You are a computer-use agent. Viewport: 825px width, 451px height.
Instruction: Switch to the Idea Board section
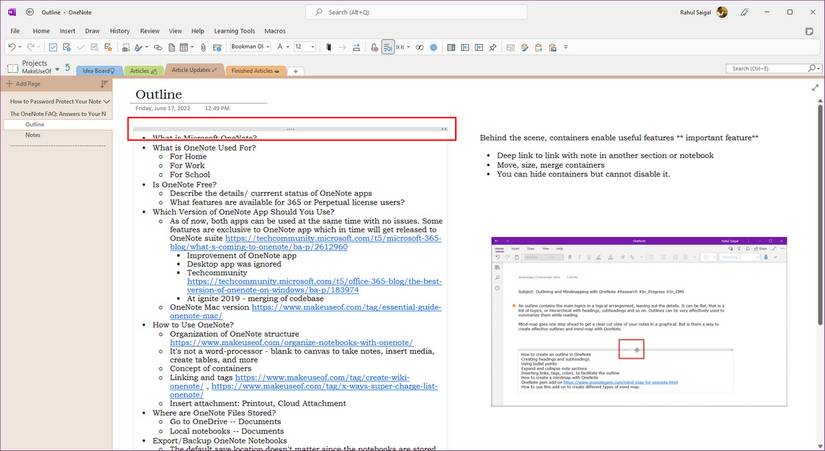pos(99,71)
